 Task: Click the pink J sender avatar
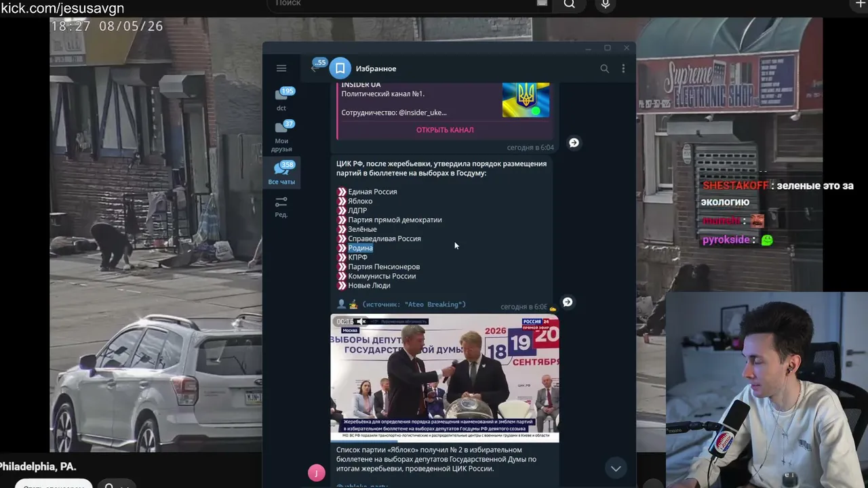point(317,473)
